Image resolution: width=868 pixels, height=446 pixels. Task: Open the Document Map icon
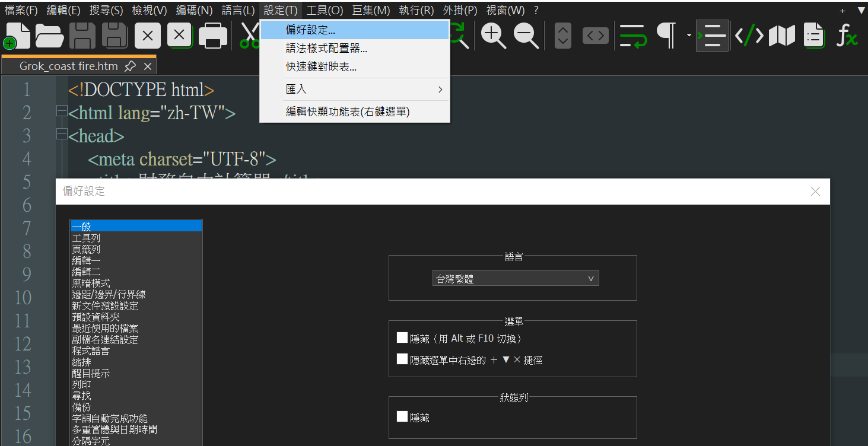(x=782, y=36)
